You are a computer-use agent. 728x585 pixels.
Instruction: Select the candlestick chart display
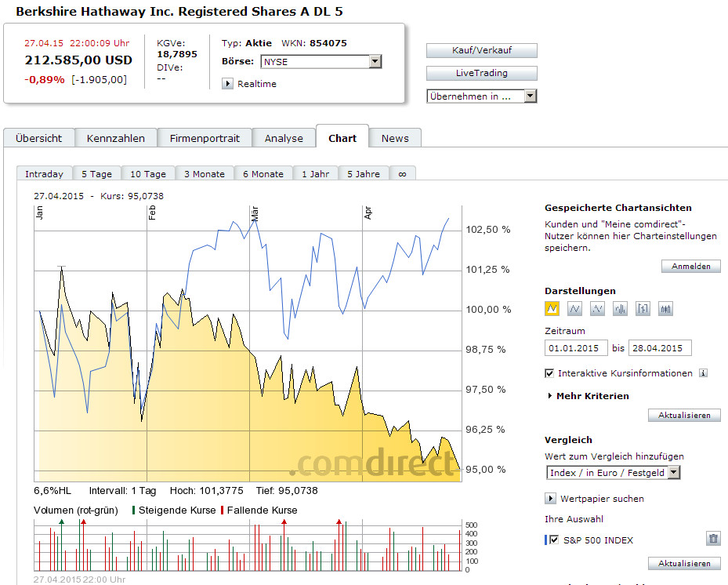pos(666,308)
